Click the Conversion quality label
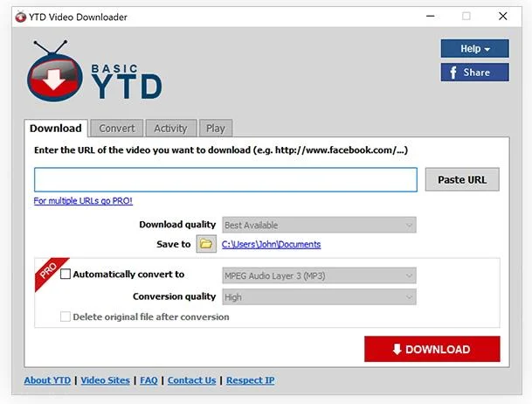Viewport: 532px width, 404px height. (x=174, y=296)
